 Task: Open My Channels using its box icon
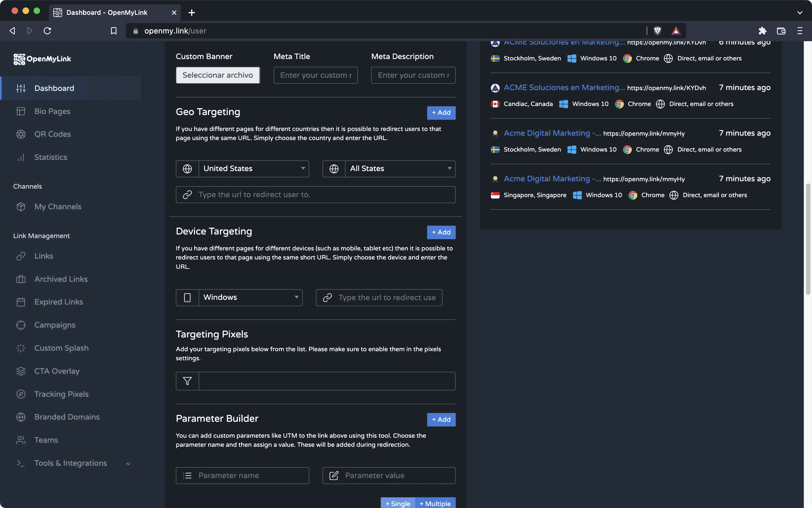(21, 206)
